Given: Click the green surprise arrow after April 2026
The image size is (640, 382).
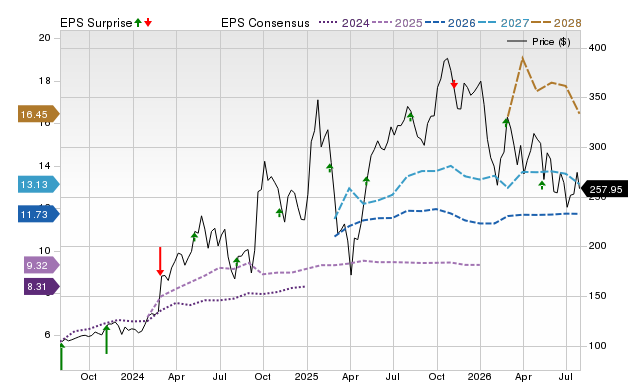Looking at the screenshot, I should tap(542, 185).
